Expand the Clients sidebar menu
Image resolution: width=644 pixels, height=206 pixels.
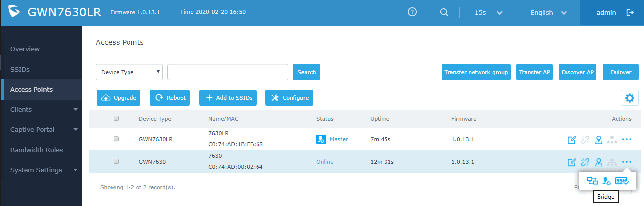point(41,109)
